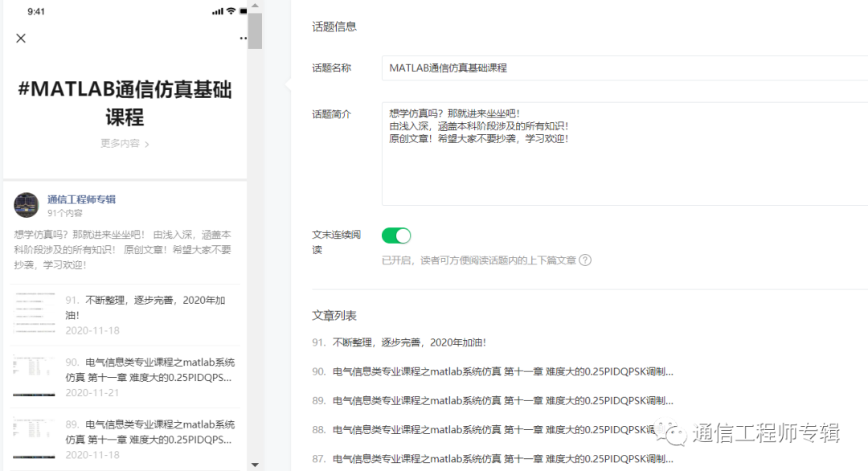The width and height of the screenshot is (868, 471).
Task: Click the 更多内容 link under title
Action: (125, 143)
